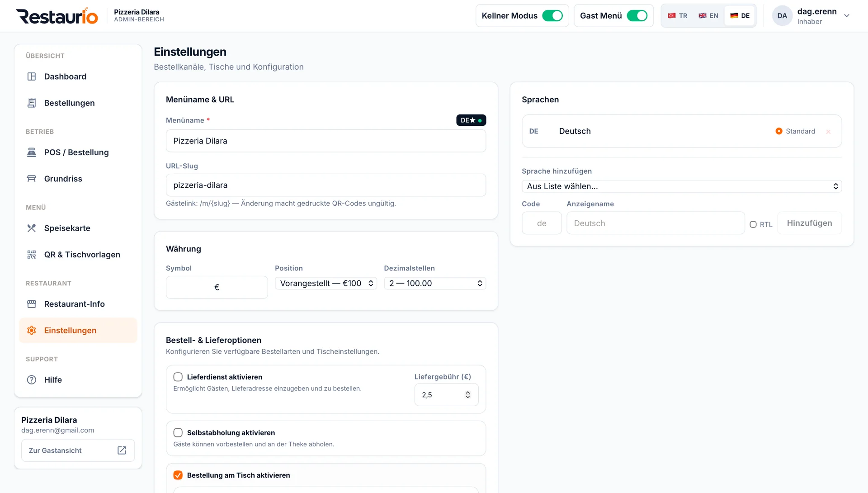Enable the Lieferdienst aktivieren checkbox

pos(178,377)
